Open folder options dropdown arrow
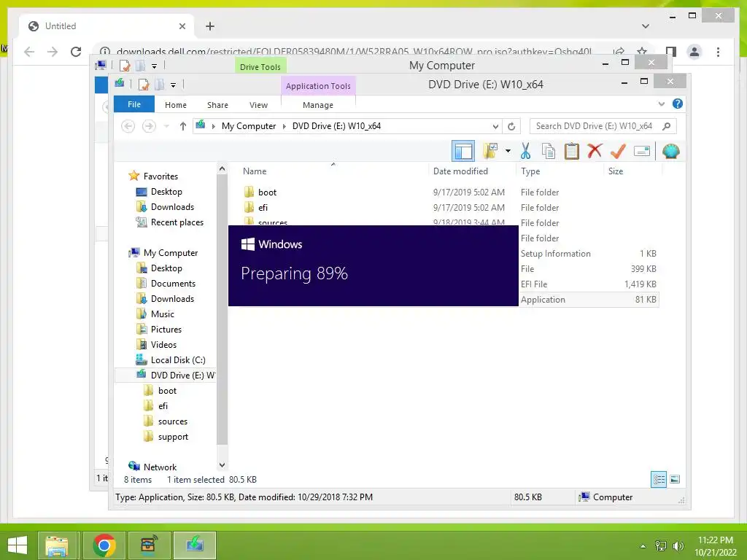The image size is (747, 560). pos(508,152)
